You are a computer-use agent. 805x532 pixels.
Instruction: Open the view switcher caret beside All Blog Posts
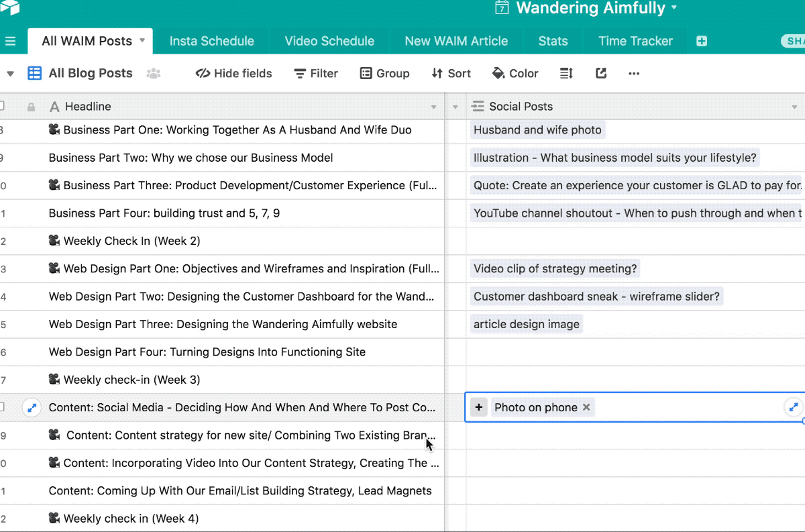click(x=10, y=73)
